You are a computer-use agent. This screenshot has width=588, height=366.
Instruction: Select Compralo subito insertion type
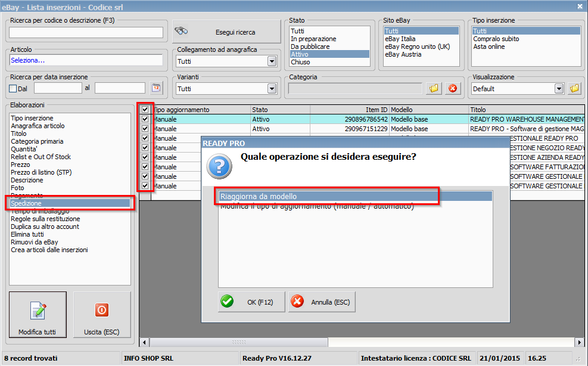[496, 39]
